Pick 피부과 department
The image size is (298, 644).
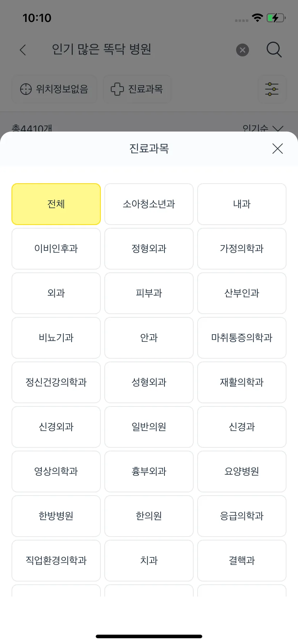tap(149, 293)
